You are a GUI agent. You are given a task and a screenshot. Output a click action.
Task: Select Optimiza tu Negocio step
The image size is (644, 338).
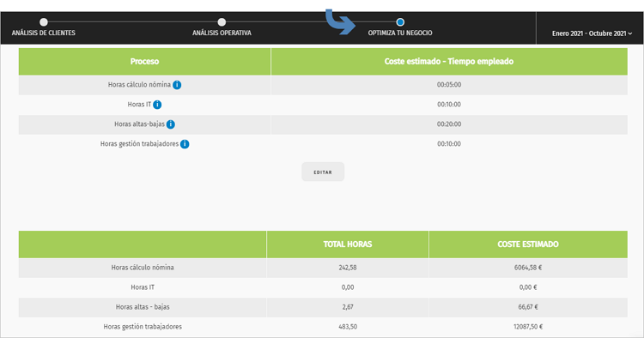400,33
